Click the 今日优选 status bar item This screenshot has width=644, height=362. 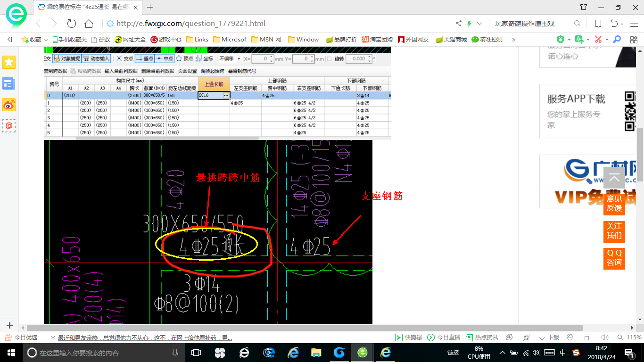tap(21, 337)
